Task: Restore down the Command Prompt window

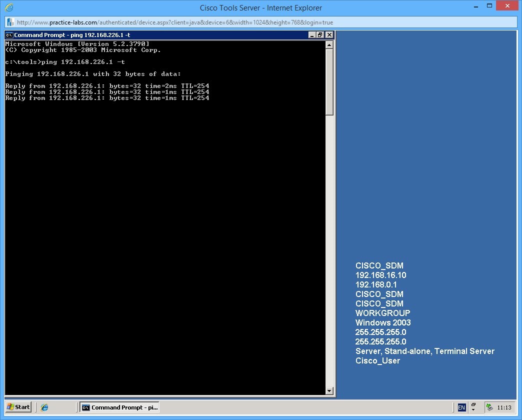Action: click(x=319, y=35)
